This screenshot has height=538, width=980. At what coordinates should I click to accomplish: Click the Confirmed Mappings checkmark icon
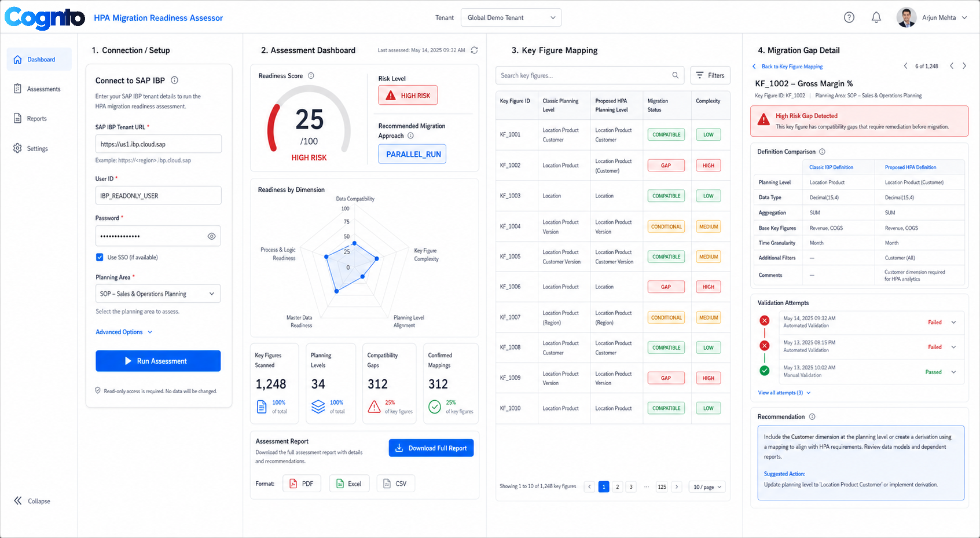coord(435,407)
